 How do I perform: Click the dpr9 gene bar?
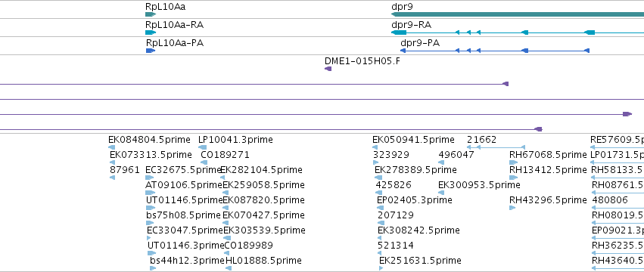(518, 14)
